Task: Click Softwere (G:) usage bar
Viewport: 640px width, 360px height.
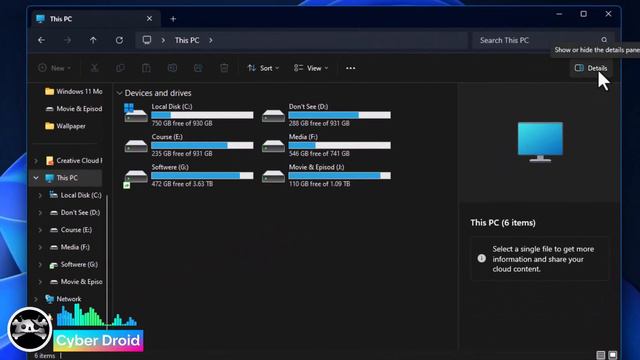Action: 202,176
